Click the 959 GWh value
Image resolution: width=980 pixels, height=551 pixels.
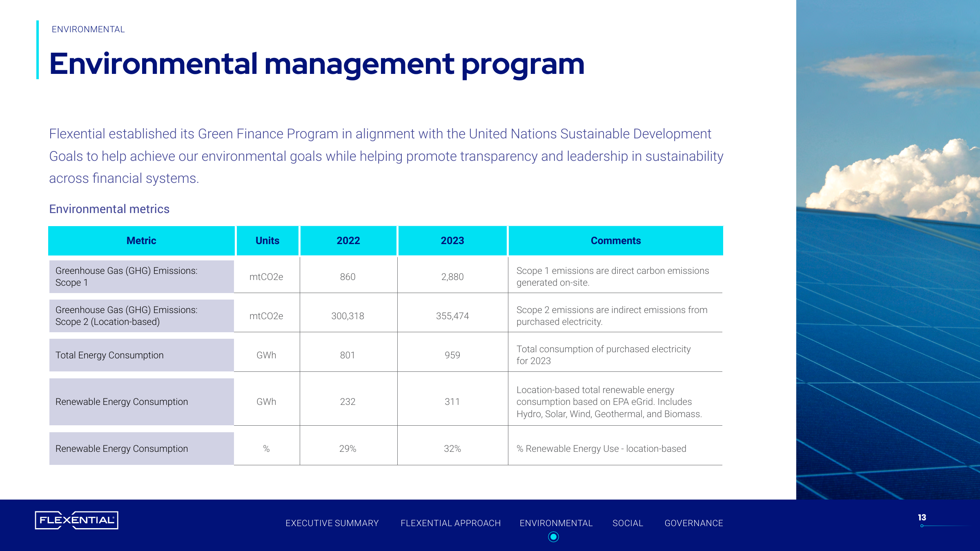[452, 355]
